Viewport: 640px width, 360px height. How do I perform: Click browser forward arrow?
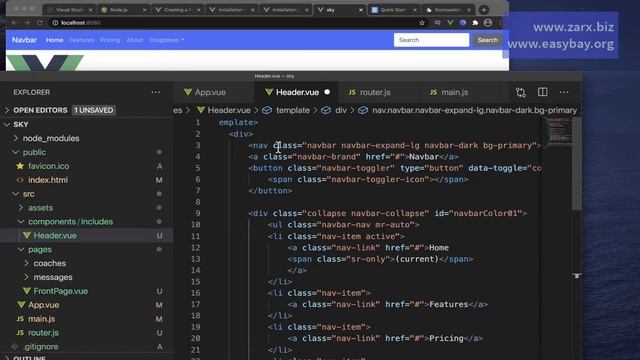click(27, 23)
